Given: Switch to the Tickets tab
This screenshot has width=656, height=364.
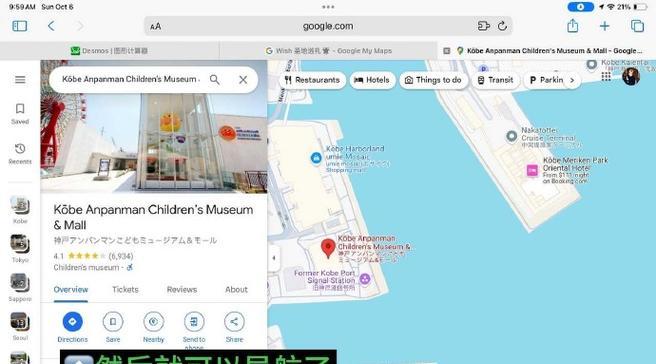Looking at the screenshot, I should click(125, 290).
